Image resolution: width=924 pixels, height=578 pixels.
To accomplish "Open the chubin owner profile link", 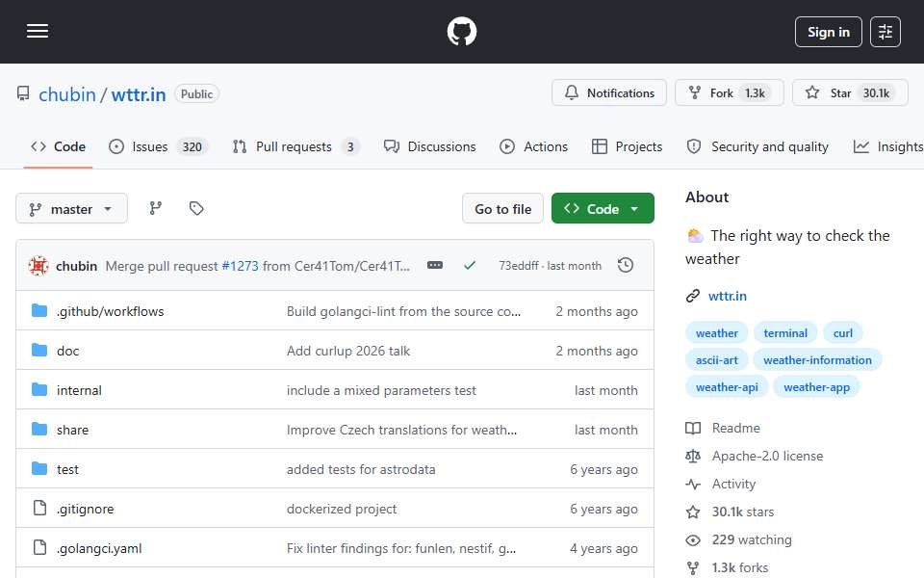I will (66, 94).
